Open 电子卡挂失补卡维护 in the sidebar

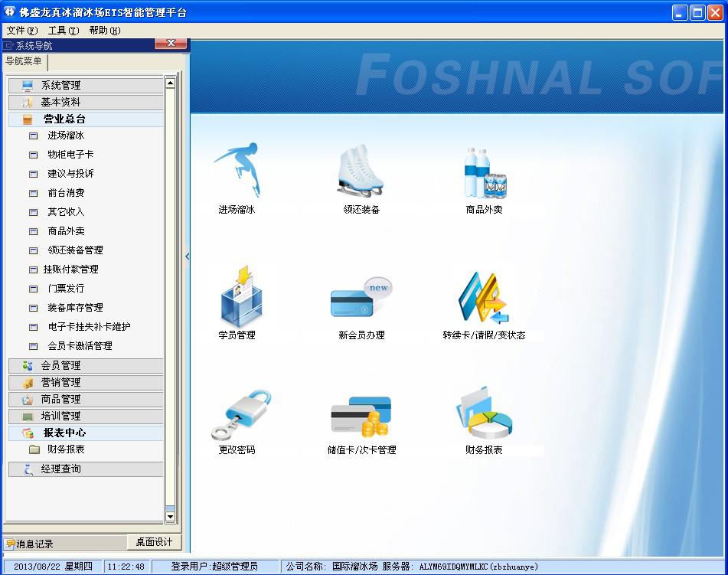click(89, 327)
